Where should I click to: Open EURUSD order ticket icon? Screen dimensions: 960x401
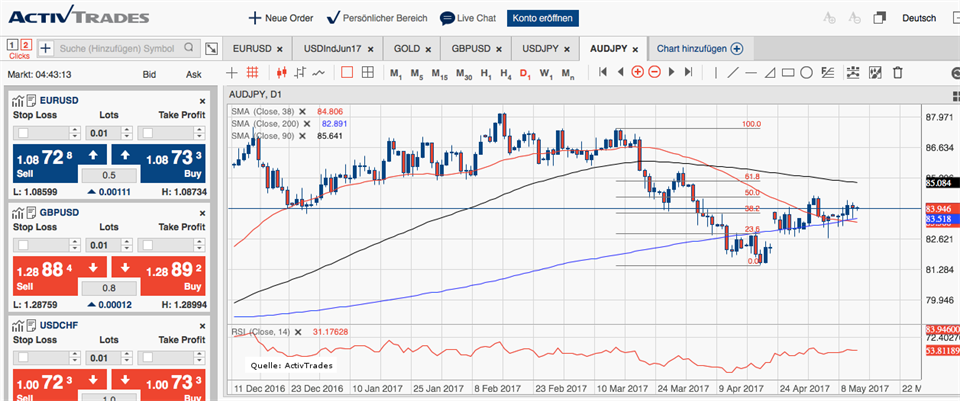(x=30, y=100)
